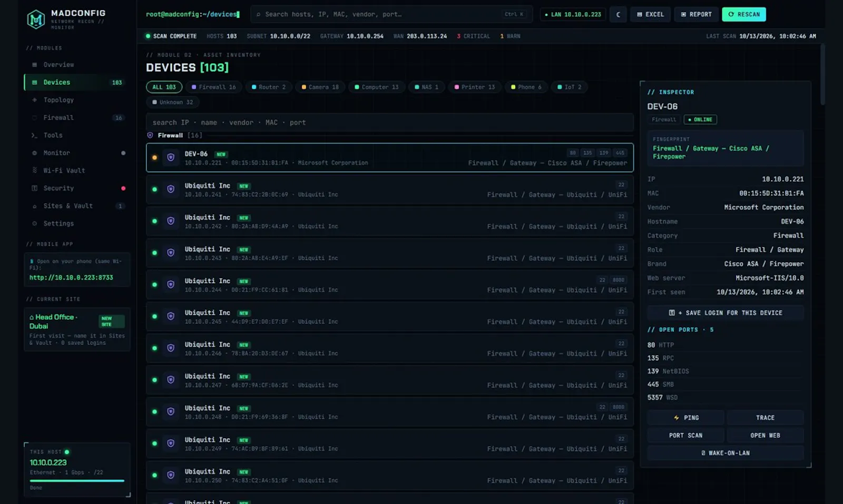Screen dimensions: 843x504
Task: Select the Topology module
Action: pyautogui.click(x=77, y=100)
